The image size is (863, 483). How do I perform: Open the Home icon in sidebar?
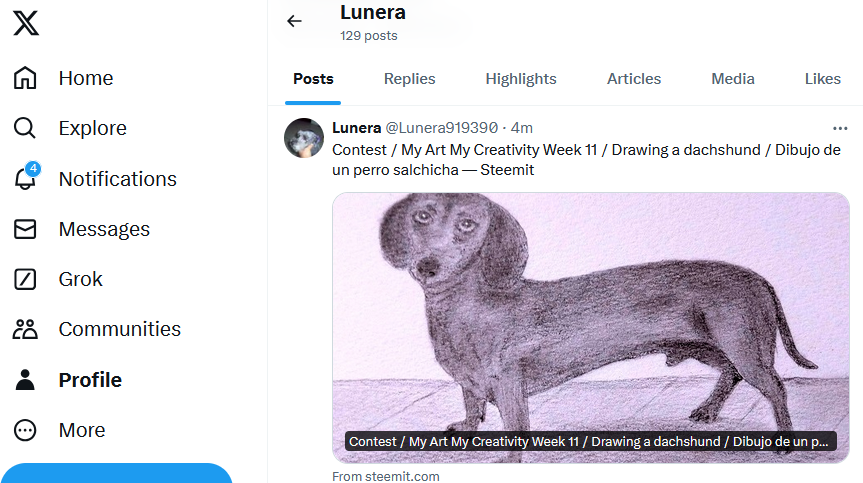click(x=25, y=78)
